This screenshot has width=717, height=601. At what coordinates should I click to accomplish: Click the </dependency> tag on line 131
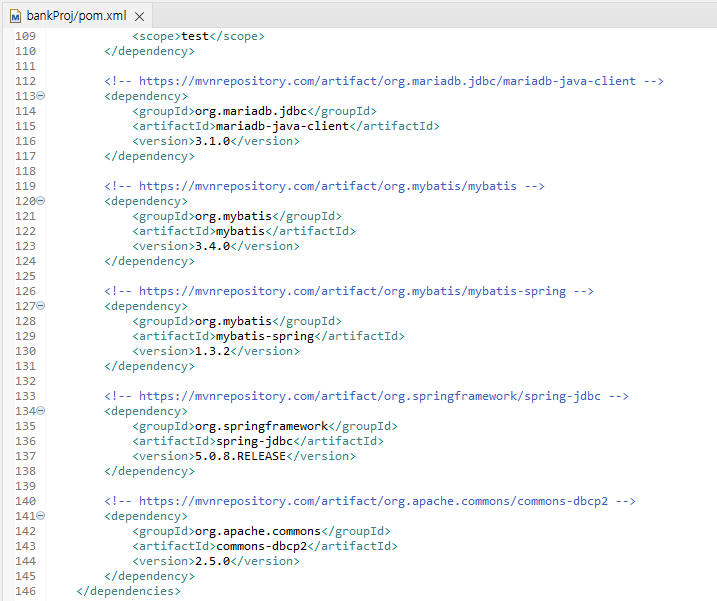click(150, 366)
